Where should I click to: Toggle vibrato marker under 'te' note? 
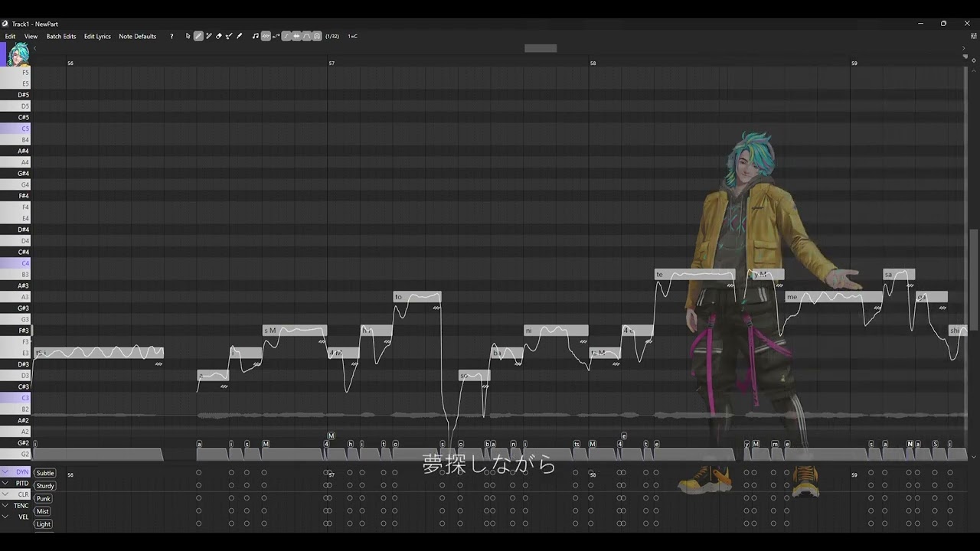(730, 285)
